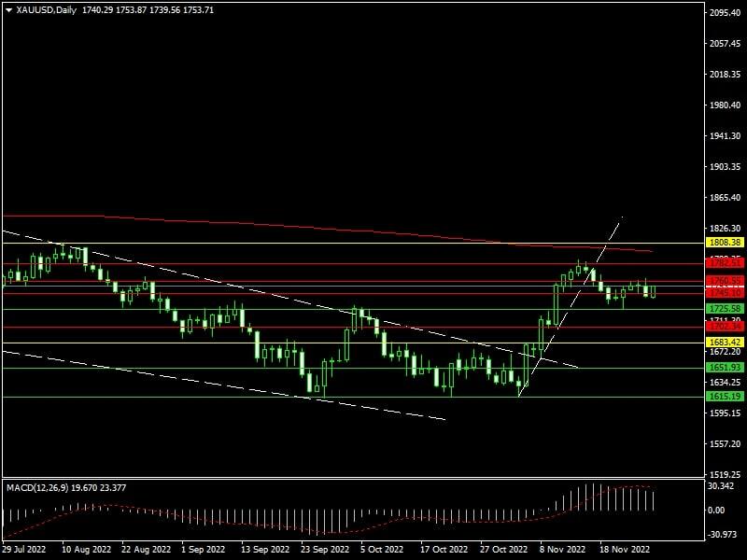Click the 30.342 MACD scale value

pos(721,486)
